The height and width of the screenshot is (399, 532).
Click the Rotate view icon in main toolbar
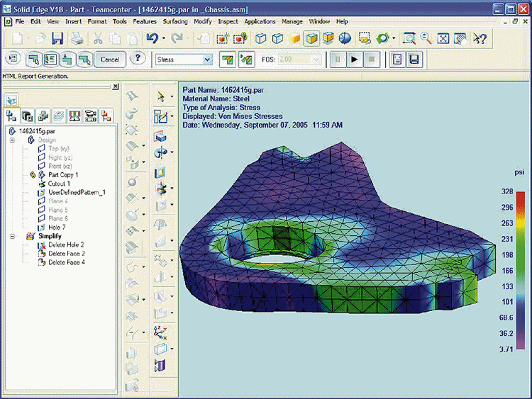coord(382,38)
